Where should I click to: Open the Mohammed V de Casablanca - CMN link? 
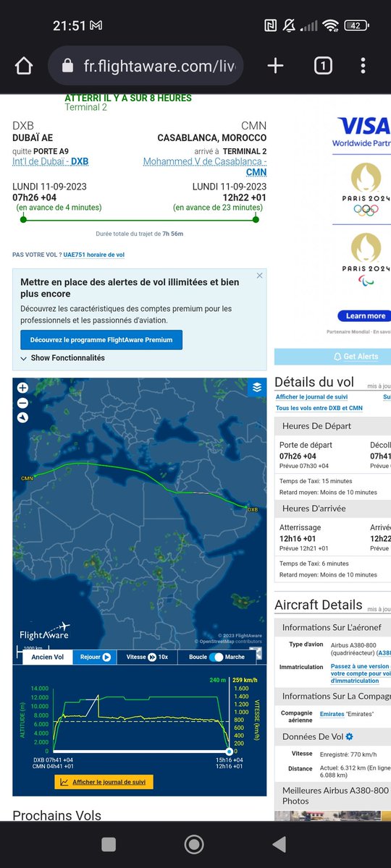[x=205, y=167]
